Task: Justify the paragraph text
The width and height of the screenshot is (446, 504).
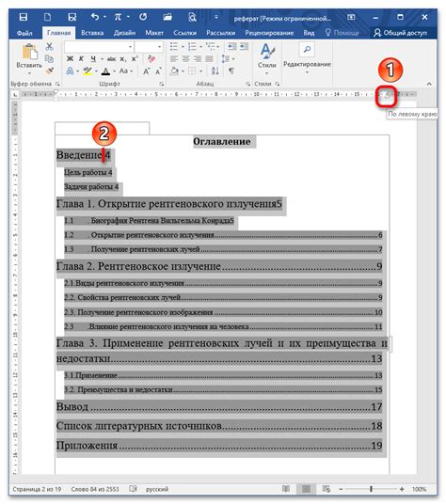Action: pyautogui.click(x=209, y=59)
